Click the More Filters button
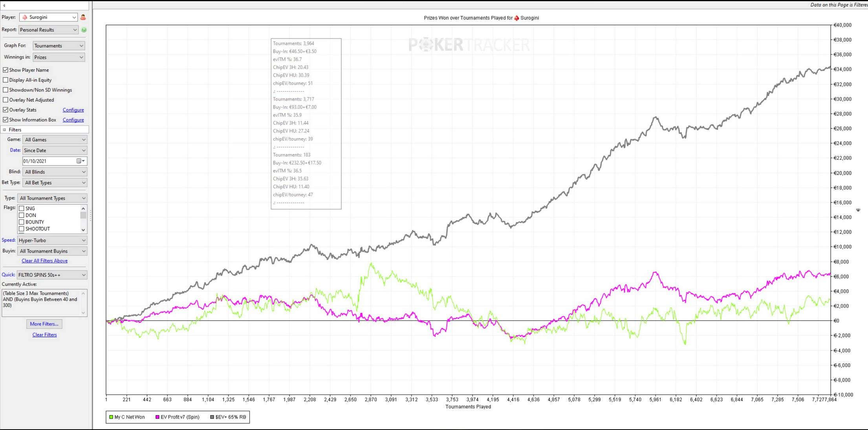The height and width of the screenshot is (430, 868). point(44,324)
